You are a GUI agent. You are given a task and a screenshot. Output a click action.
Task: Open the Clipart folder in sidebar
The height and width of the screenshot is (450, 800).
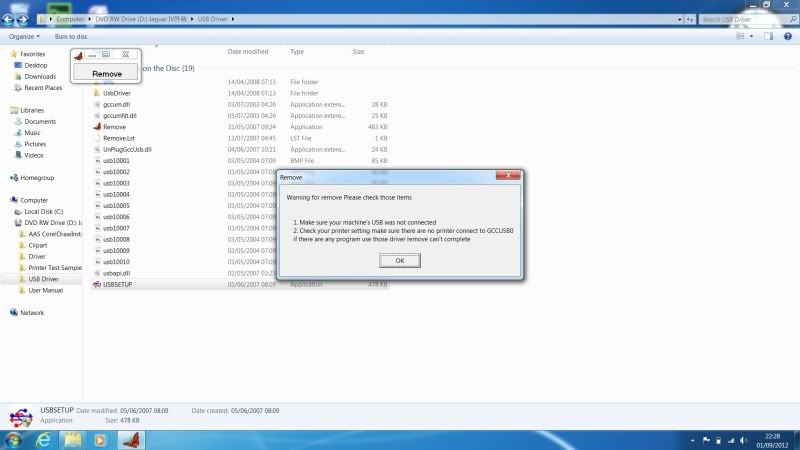pyautogui.click(x=37, y=245)
